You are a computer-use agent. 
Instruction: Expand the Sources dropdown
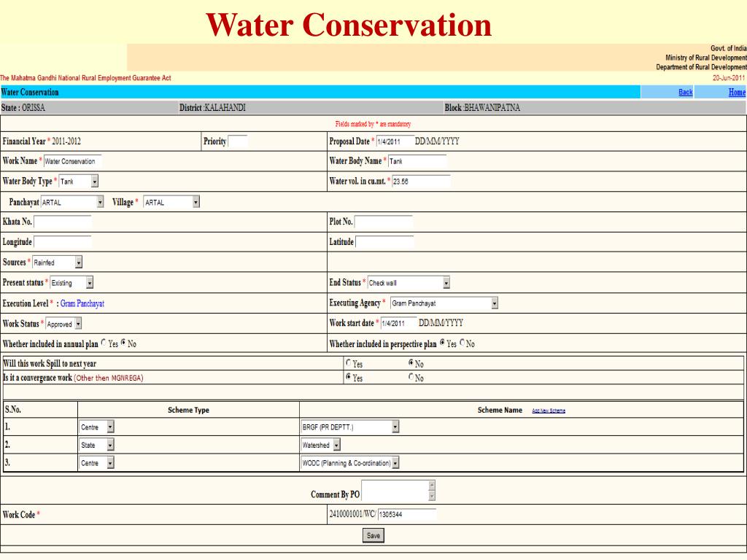57,262
